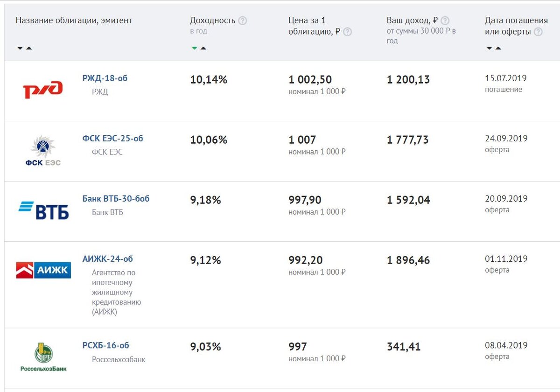Click the date 08.04.2019
Viewport: 560px width, 392px height.
click(506, 346)
